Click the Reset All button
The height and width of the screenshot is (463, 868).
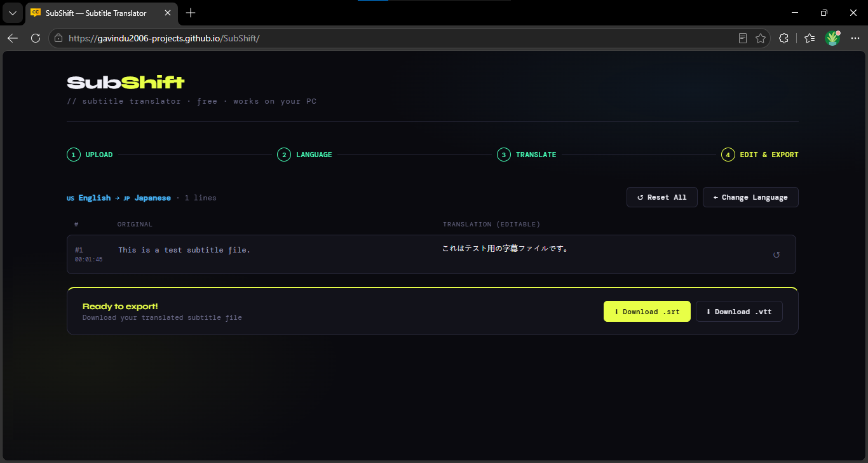[661, 197]
